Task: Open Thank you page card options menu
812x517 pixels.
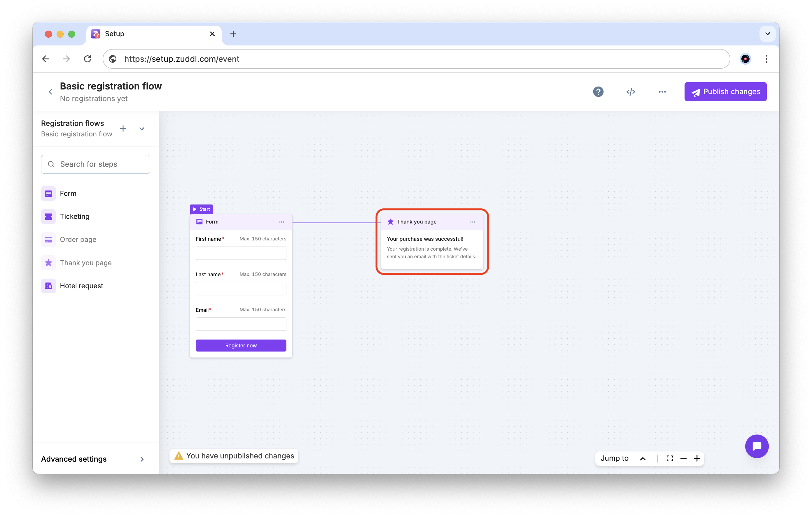Action: (x=473, y=222)
